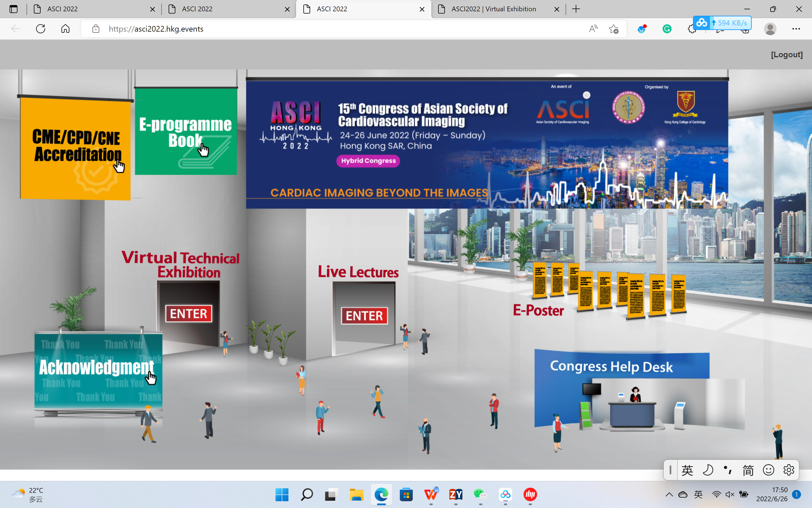Enter the Virtual Technical Exhibition

point(189,314)
